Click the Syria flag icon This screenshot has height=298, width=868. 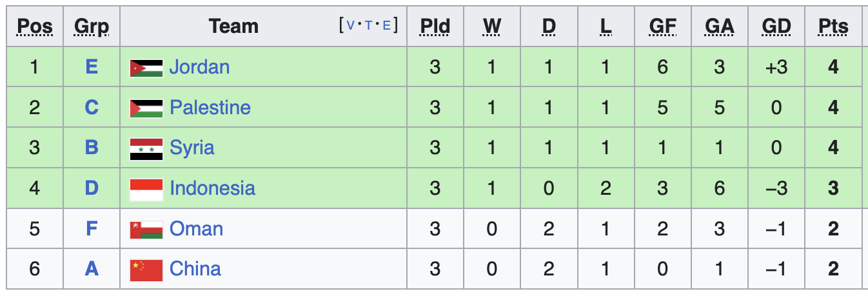(x=146, y=148)
